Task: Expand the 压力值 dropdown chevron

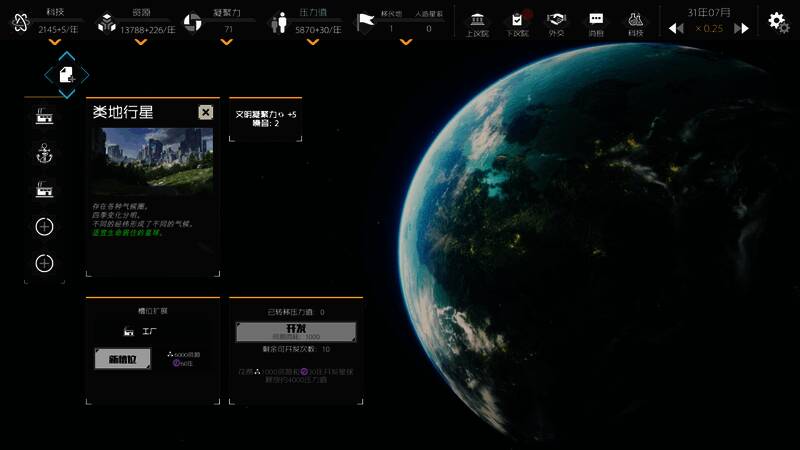Action: pos(308,42)
